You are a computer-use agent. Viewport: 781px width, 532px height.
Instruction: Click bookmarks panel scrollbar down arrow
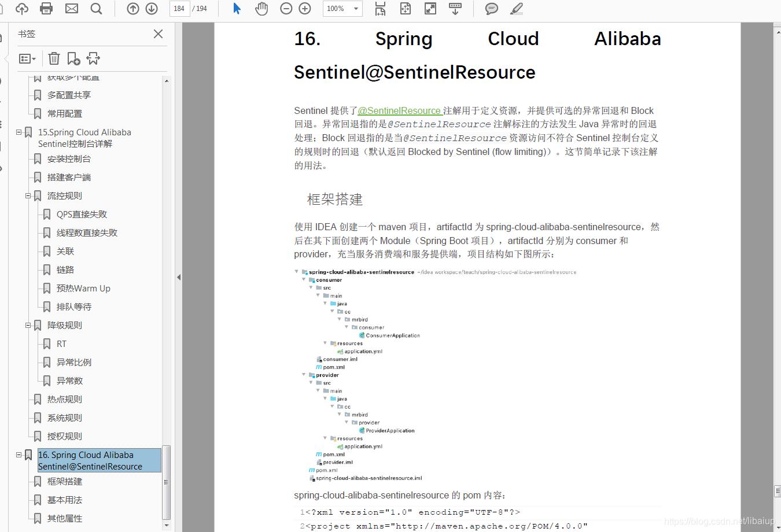point(167,525)
